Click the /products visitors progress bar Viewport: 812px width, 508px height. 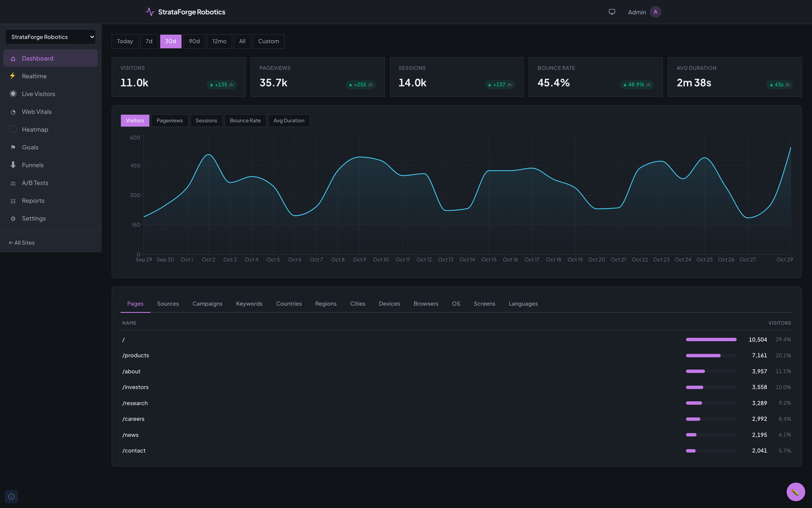point(711,356)
